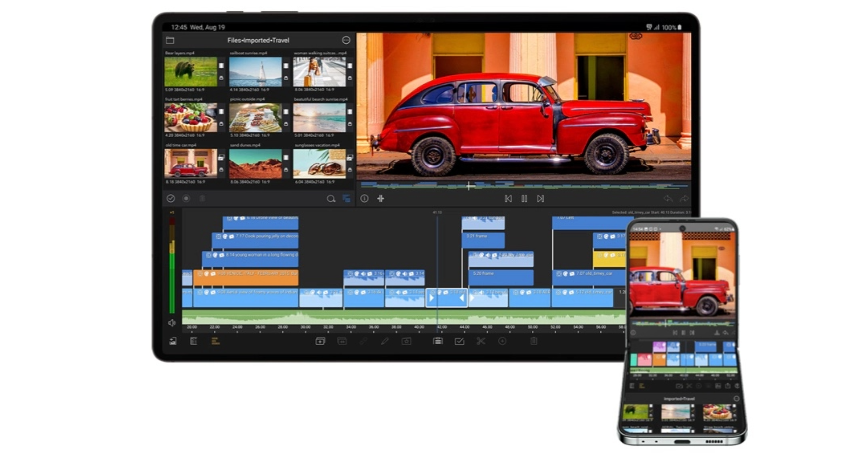Open the library ellipsis options menu
The width and height of the screenshot is (868, 454).
[x=346, y=40]
